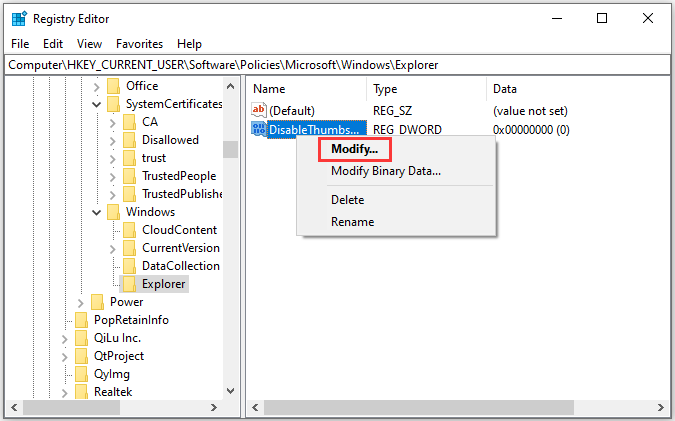
Task: Expand the Realtek key
Action: point(65,393)
